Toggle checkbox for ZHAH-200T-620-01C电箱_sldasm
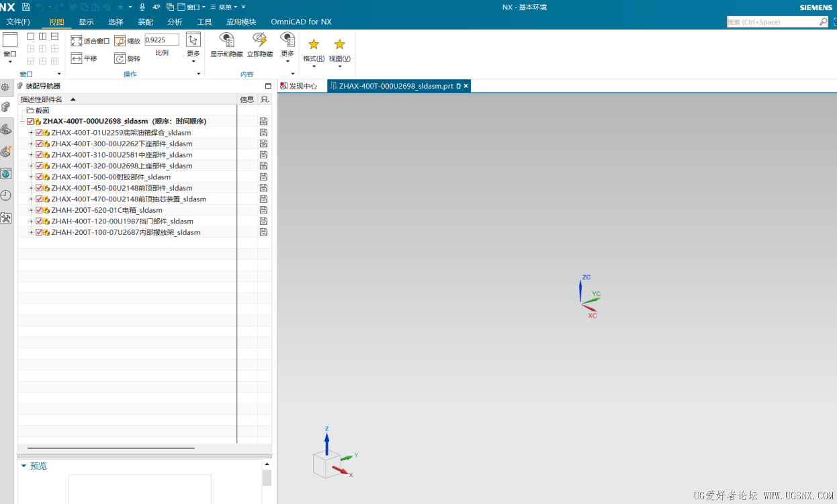Image resolution: width=837 pixels, height=504 pixels. point(39,210)
